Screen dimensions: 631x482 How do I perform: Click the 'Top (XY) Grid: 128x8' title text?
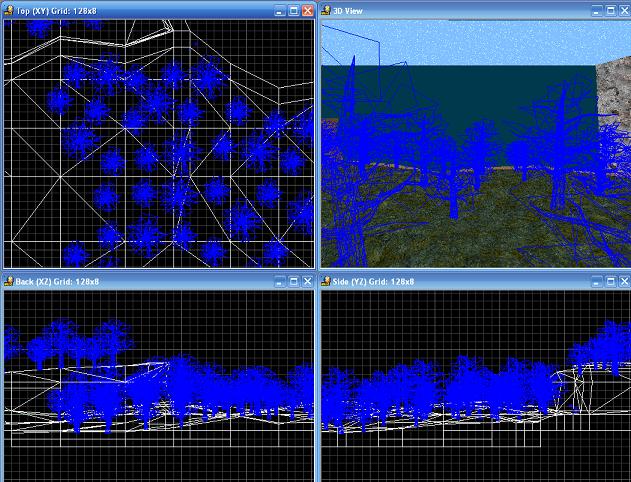[56, 11]
